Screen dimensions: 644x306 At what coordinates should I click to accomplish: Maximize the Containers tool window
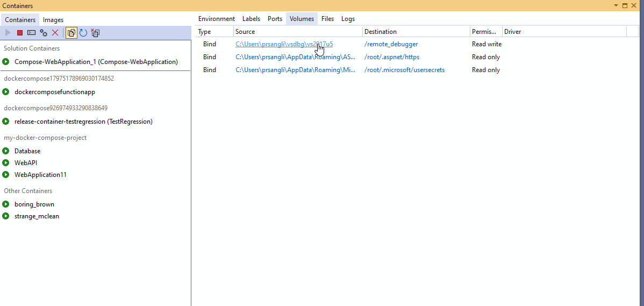coord(625,5)
